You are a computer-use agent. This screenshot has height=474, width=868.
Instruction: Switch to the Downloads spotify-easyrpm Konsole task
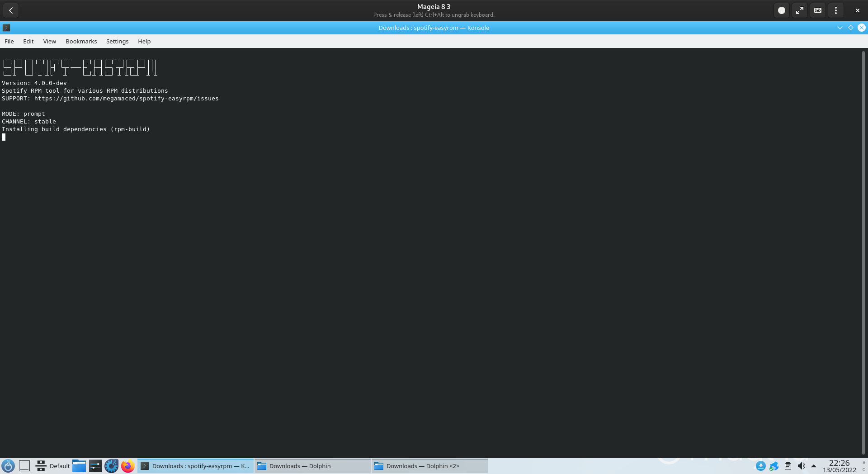pos(195,466)
